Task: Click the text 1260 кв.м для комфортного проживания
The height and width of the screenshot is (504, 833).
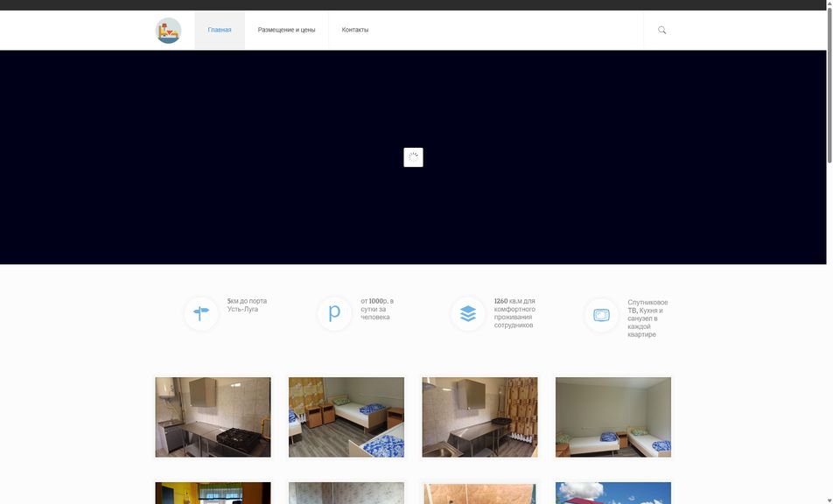Action: point(514,312)
